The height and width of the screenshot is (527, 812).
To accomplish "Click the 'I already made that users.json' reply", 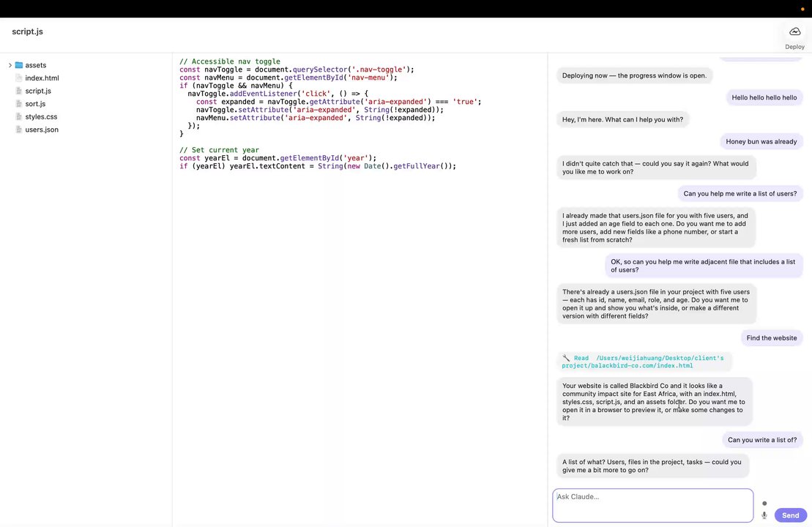I will point(655,228).
